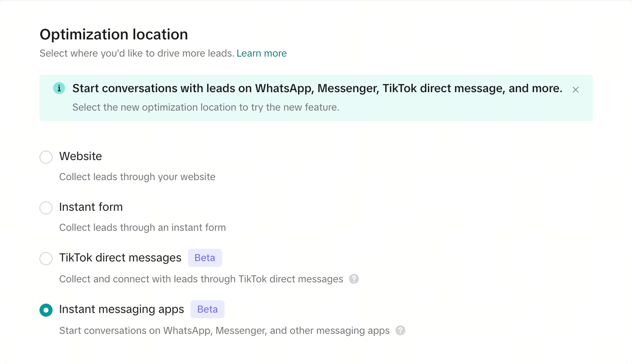Click the Beta badge beside Instant messaging apps
This screenshot has width=632, height=364.
(x=207, y=309)
